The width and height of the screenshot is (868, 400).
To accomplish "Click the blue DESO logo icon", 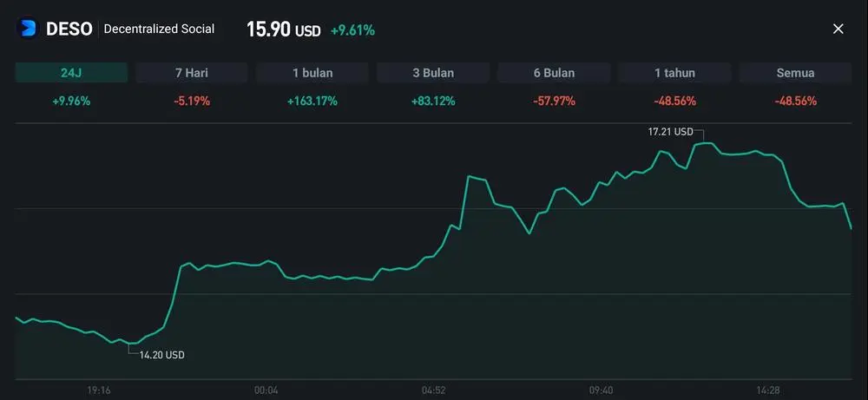I will [28, 29].
